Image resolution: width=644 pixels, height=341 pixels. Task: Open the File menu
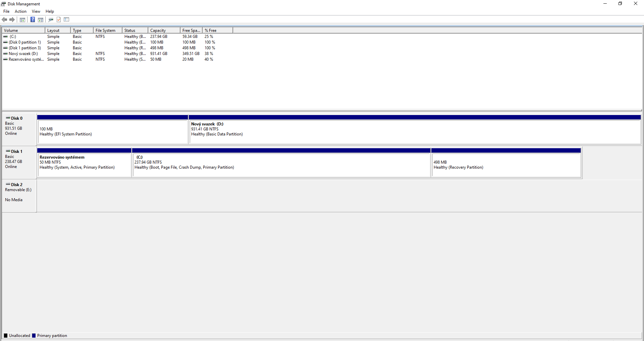point(6,11)
